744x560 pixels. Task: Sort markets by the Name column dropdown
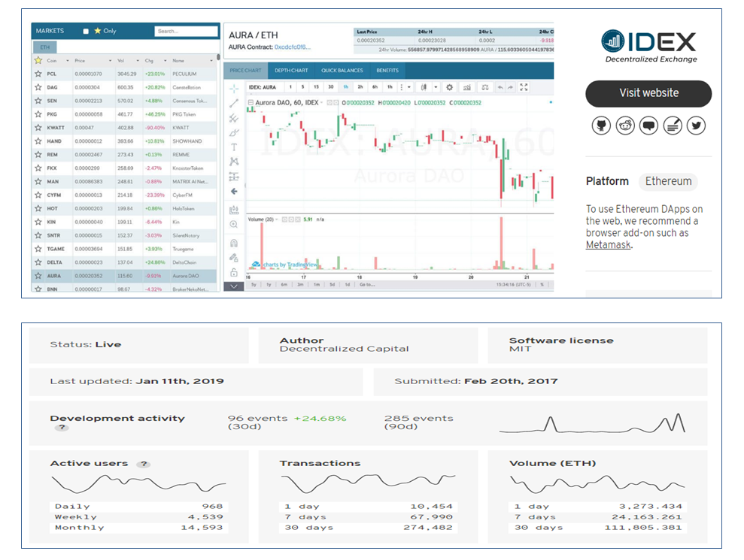pyautogui.click(x=211, y=61)
